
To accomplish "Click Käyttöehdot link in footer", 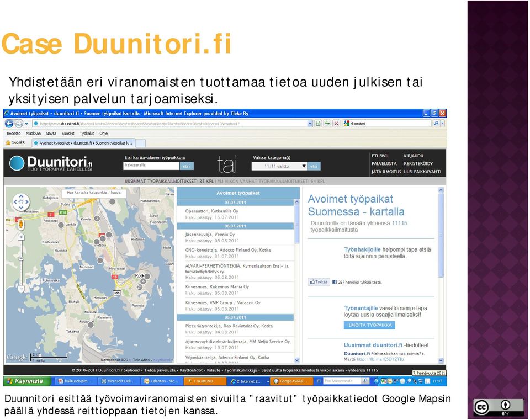I will [191, 370].
